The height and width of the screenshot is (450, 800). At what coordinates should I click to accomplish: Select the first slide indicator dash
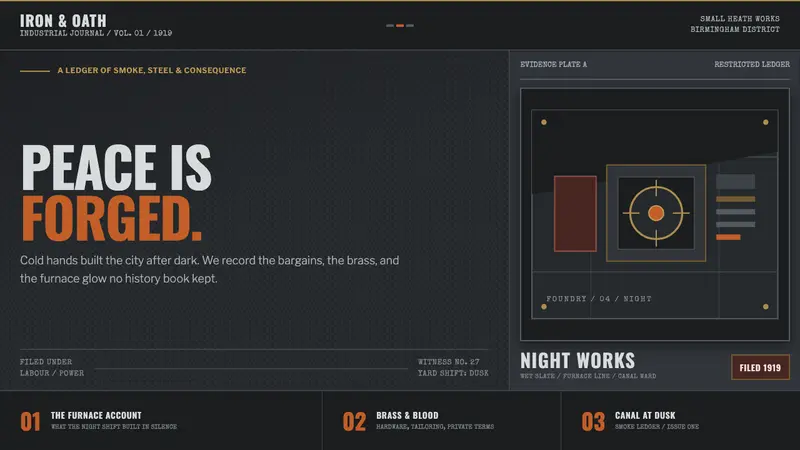click(x=390, y=26)
